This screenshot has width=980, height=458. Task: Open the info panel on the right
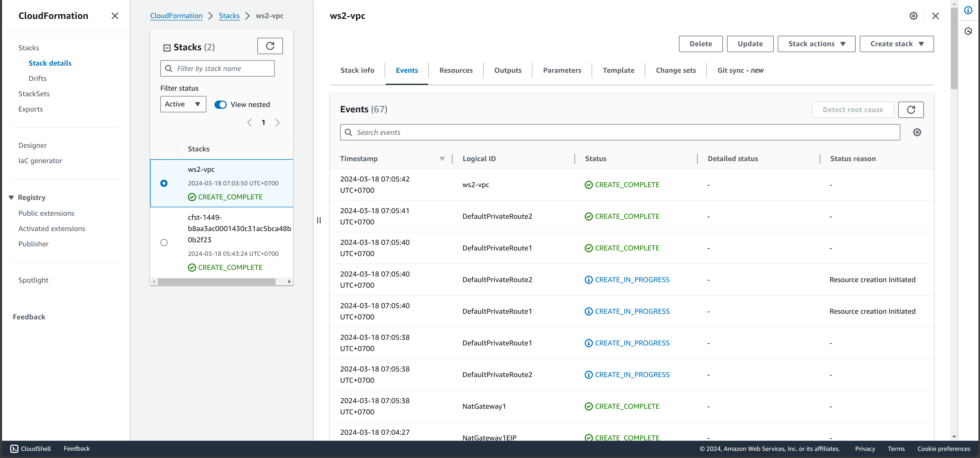[968, 10]
